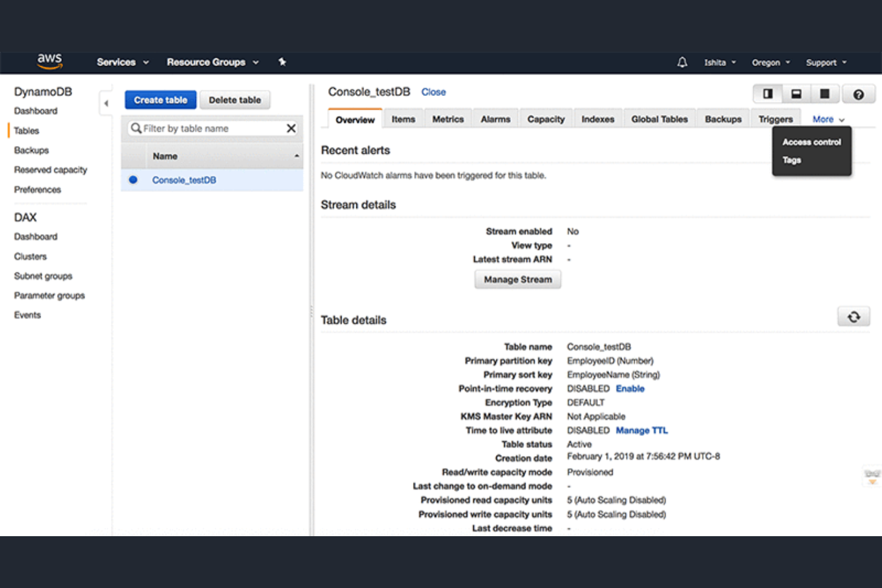Open the Ishita account dropdown

720,63
